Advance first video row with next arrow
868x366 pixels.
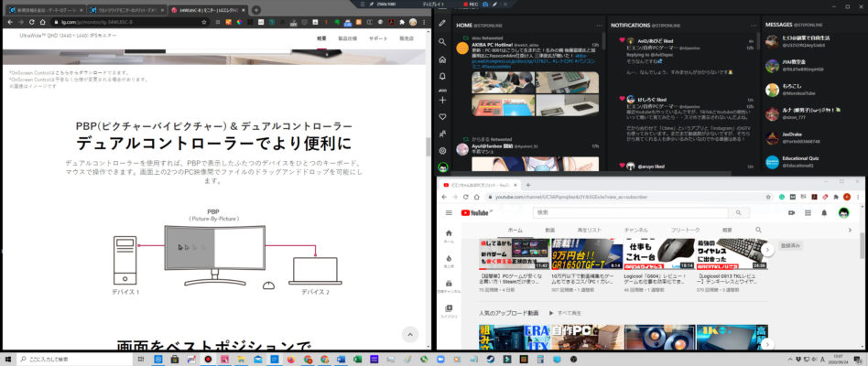pyautogui.click(x=767, y=250)
